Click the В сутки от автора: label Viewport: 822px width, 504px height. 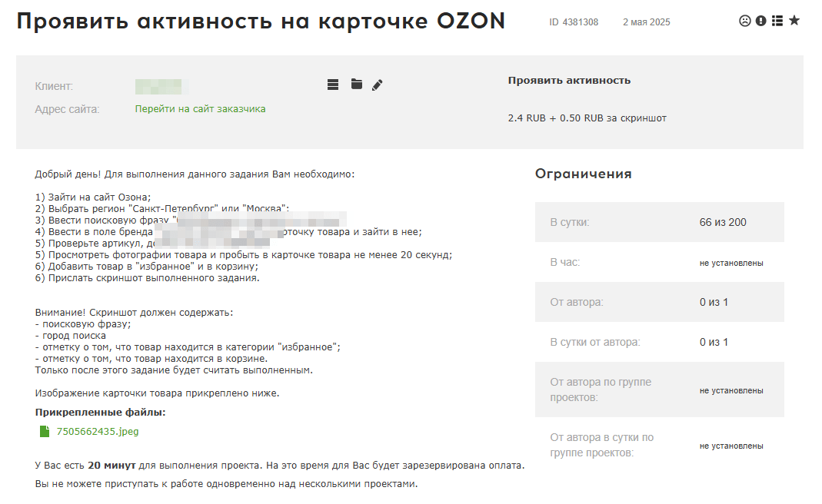(x=595, y=342)
